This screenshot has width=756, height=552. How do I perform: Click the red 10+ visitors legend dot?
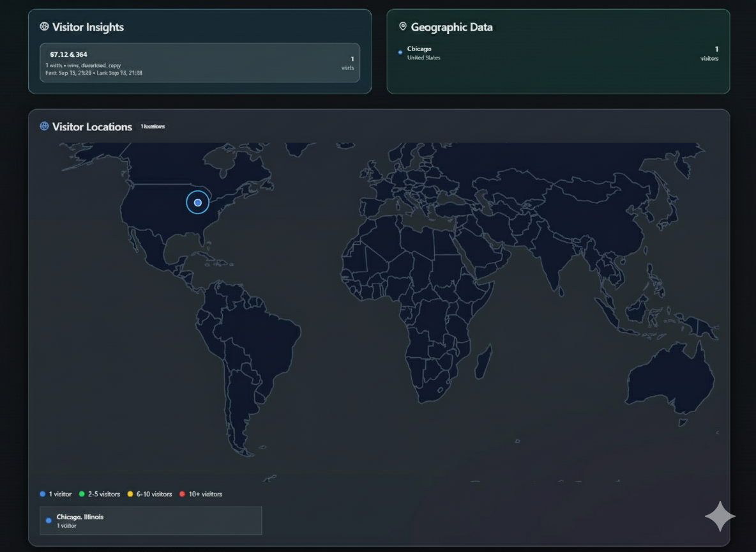click(x=182, y=494)
